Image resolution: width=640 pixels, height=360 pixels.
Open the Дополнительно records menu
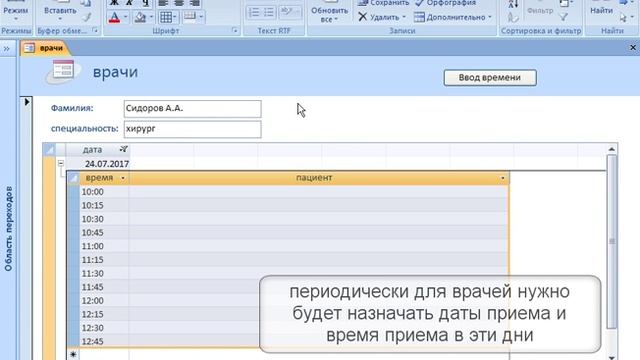point(453,17)
